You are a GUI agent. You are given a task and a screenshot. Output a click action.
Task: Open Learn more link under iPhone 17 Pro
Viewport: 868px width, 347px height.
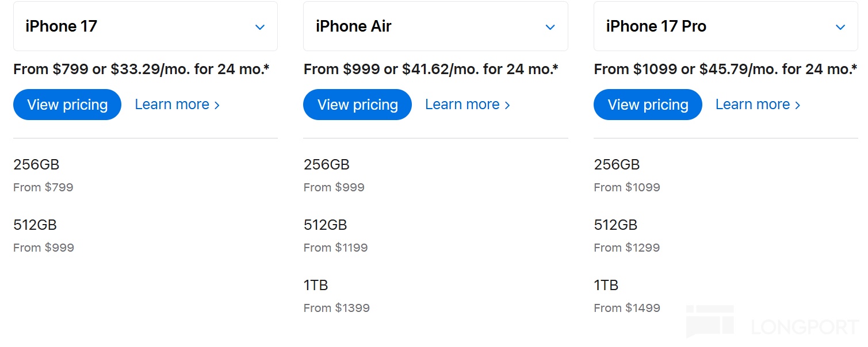tap(758, 105)
